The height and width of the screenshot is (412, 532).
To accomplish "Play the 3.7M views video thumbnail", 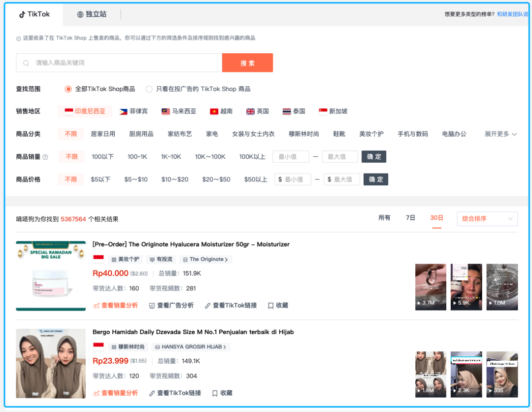I will [x=431, y=287].
